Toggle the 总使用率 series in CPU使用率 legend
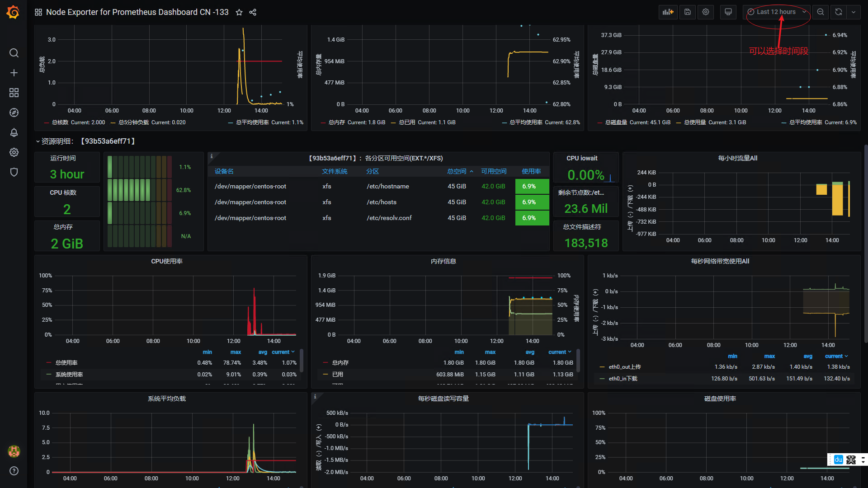The width and height of the screenshot is (868, 488). click(x=66, y=362)
